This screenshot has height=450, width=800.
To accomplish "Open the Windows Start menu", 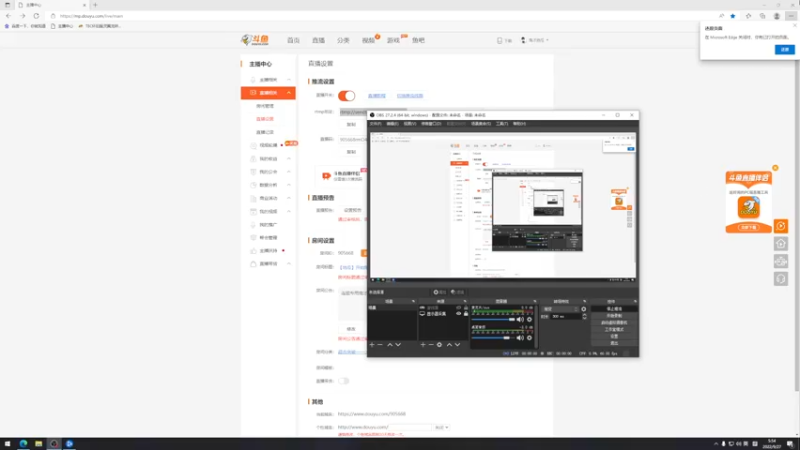I will [7, 444].
